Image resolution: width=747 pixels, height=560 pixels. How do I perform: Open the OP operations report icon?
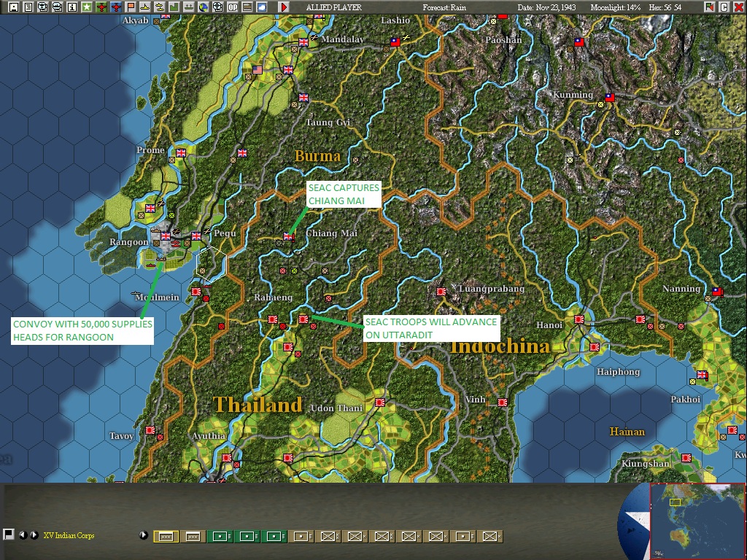tap(233, 7)
